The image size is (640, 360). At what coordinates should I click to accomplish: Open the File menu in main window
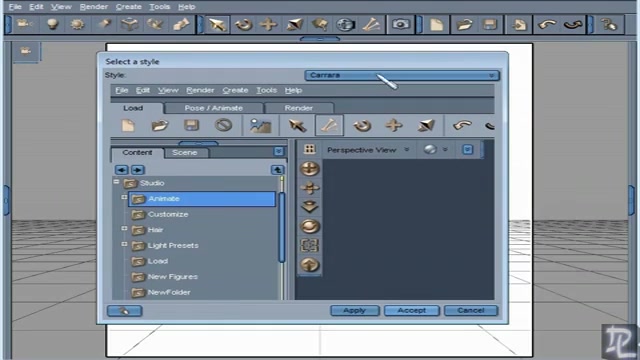15,7
